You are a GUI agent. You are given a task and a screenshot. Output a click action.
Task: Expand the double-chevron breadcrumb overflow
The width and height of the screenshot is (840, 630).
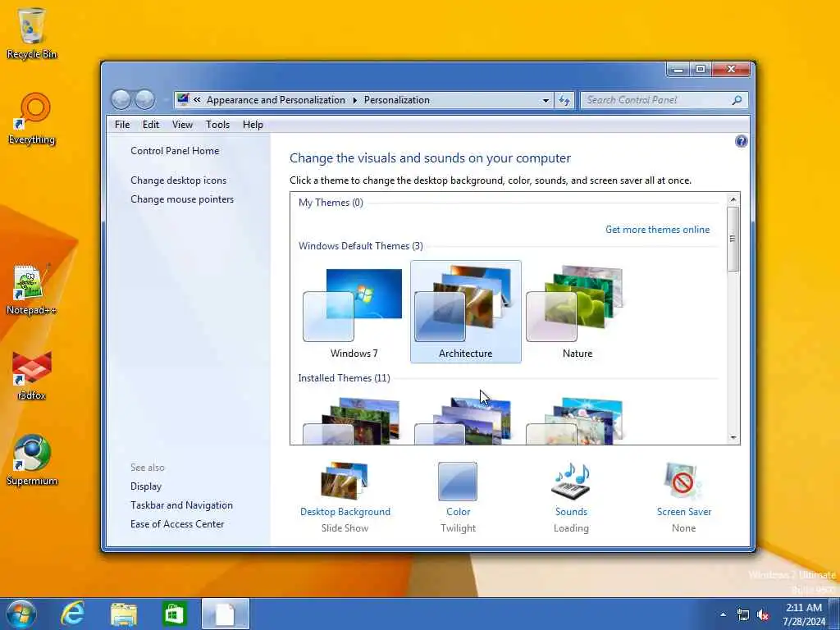click(197, 100)
